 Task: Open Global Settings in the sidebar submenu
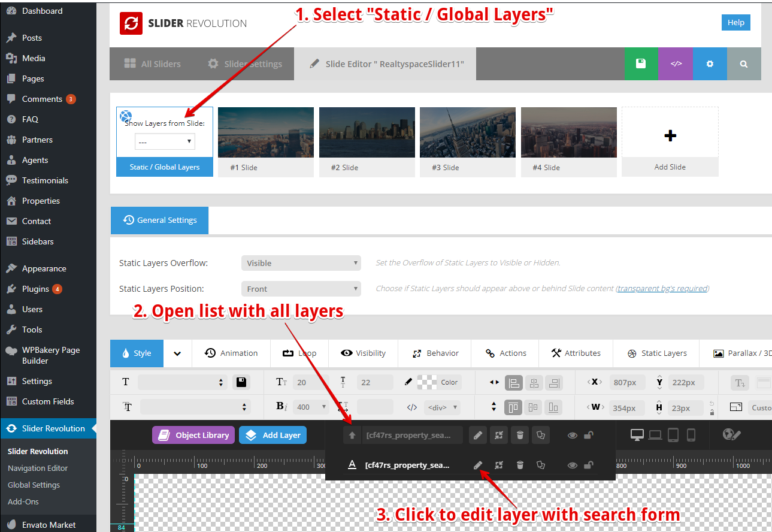[x=34, y=485]
